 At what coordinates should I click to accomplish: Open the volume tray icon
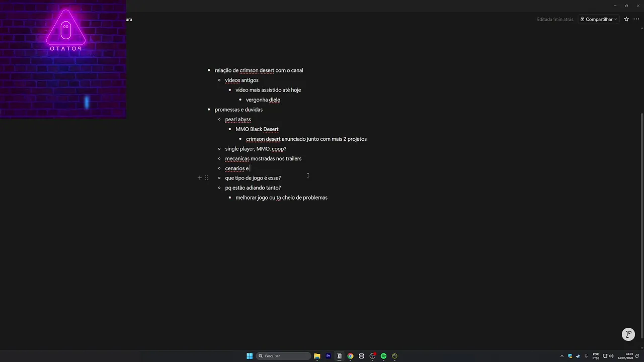click(x=612, y=356)
